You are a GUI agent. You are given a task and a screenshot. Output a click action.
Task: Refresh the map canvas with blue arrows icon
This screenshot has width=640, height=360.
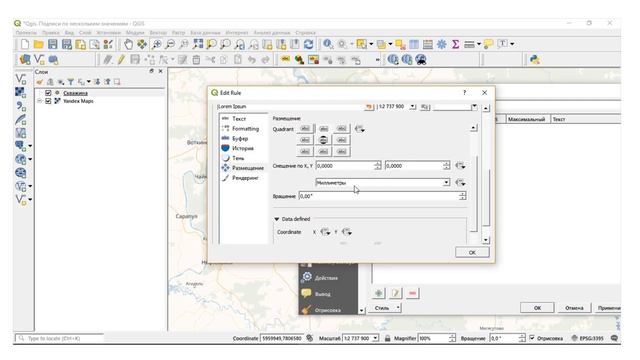tap(309, 44)
